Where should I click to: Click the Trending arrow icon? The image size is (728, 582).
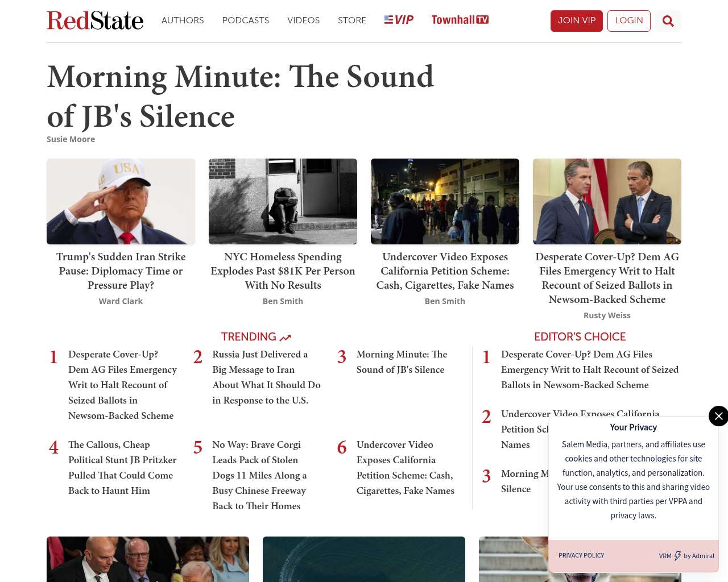point(286,338)
